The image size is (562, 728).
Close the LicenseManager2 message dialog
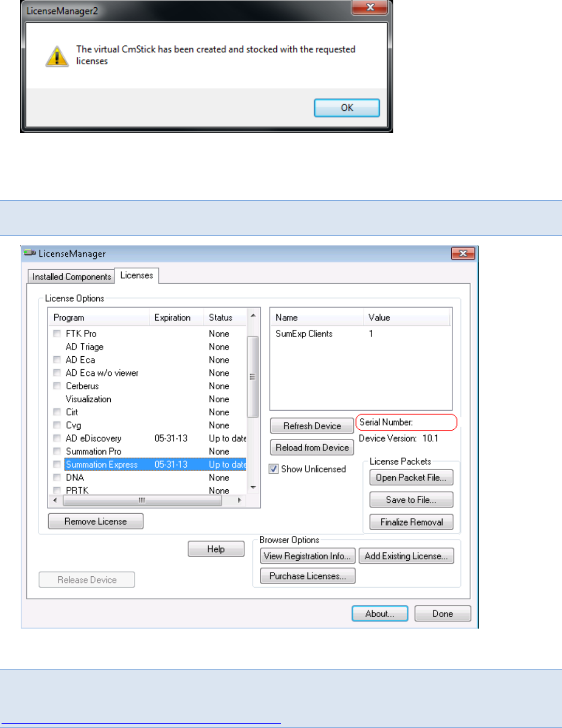tap(369, 7)
